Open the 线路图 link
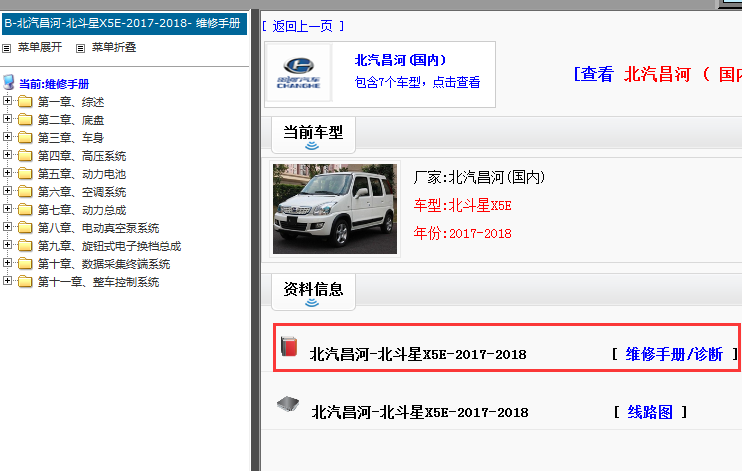742x471 pixels. point(650,412)
